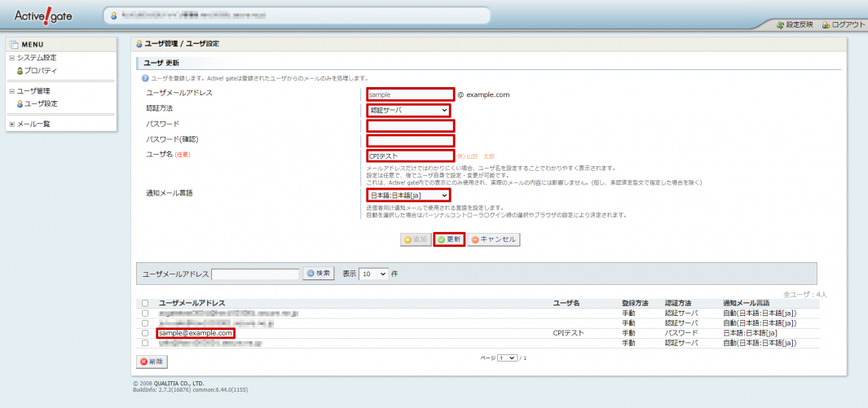The height and width of the screenshot is (408, 868).
Task: Click the 設定反映 apply settings icon
Action: tap(780, 24)
